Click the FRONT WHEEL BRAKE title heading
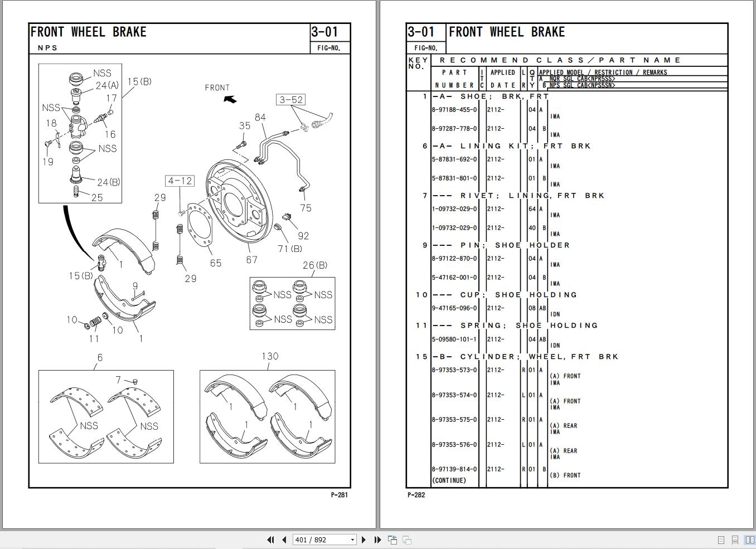Image resolution: width=756 pixels, height=549 pixels. 508,32
